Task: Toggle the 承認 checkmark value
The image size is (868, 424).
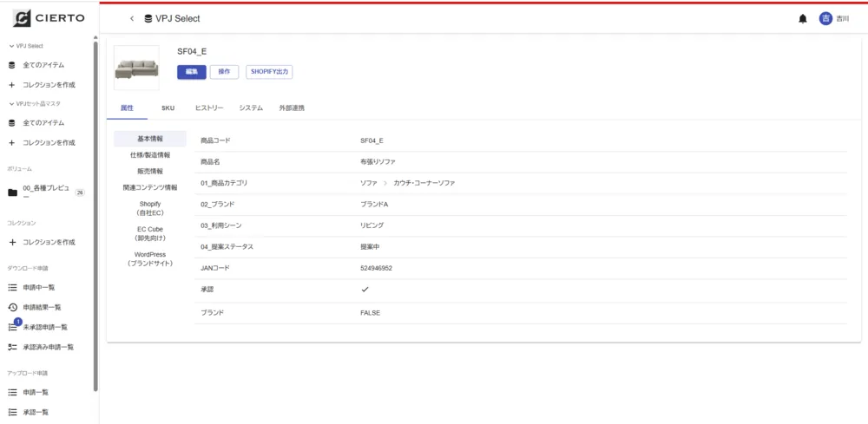Action: coord(365,290)
